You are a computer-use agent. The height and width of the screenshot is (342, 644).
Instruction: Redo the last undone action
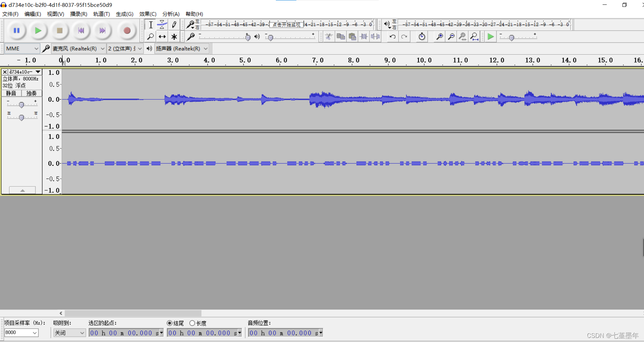click(x=404, y=37)
